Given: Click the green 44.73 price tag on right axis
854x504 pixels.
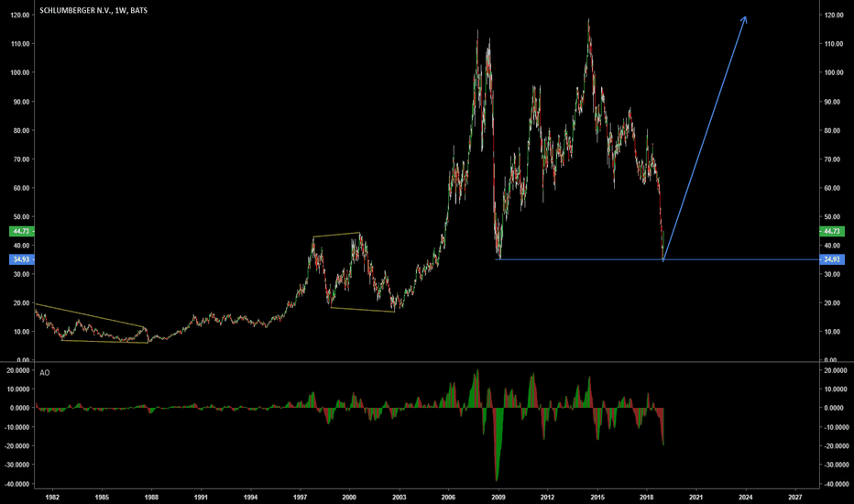Looking at the screenshot, I should click(832, 231).
